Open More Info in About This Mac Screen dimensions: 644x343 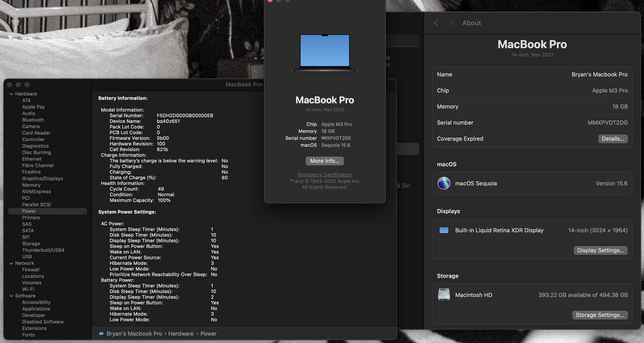(325, 161)
